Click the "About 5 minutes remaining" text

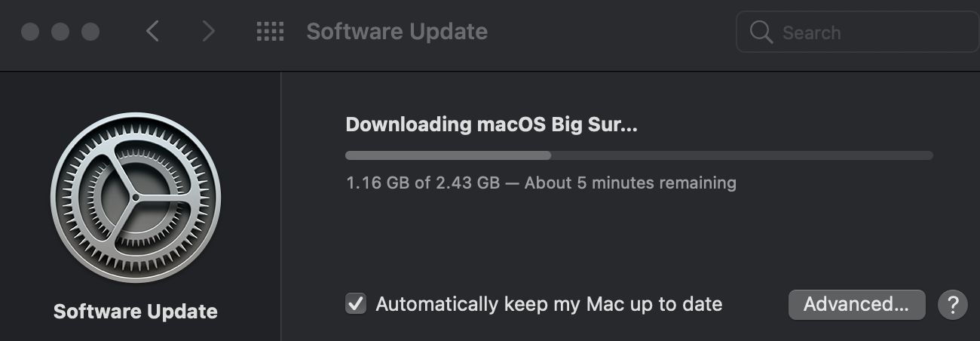tap(630, 183)
